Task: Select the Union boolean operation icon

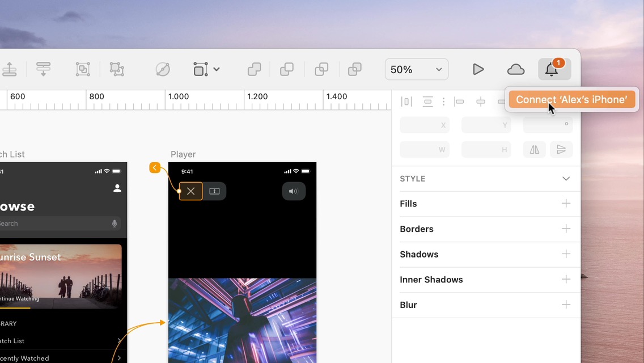Action: coord(255,69)
